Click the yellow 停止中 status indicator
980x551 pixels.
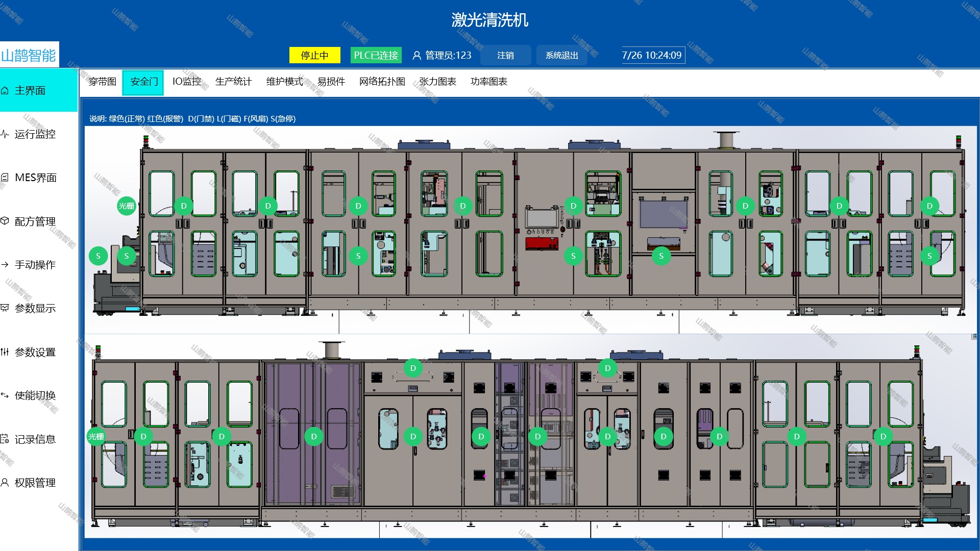(x=314, y=56)
